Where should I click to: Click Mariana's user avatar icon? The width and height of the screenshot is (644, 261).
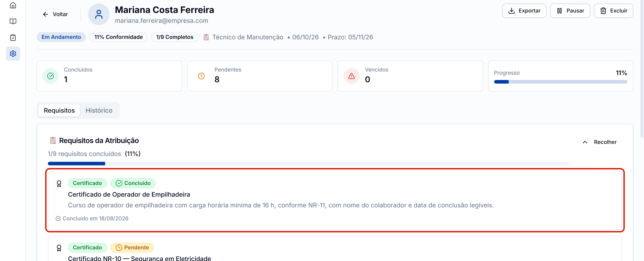pos(99,14)
